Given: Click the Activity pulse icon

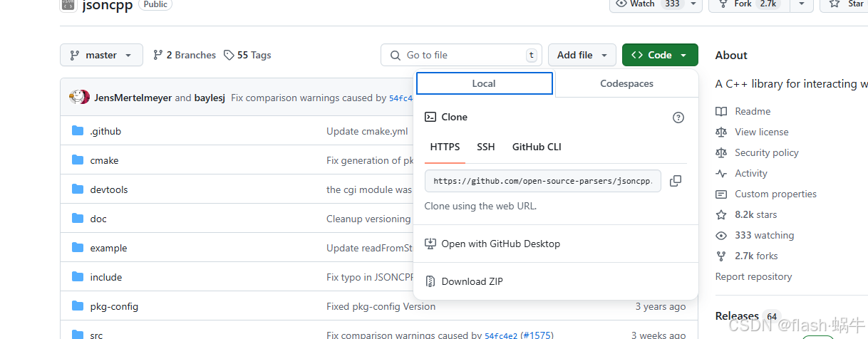Looking at the screenshot, I should point(721,173).
